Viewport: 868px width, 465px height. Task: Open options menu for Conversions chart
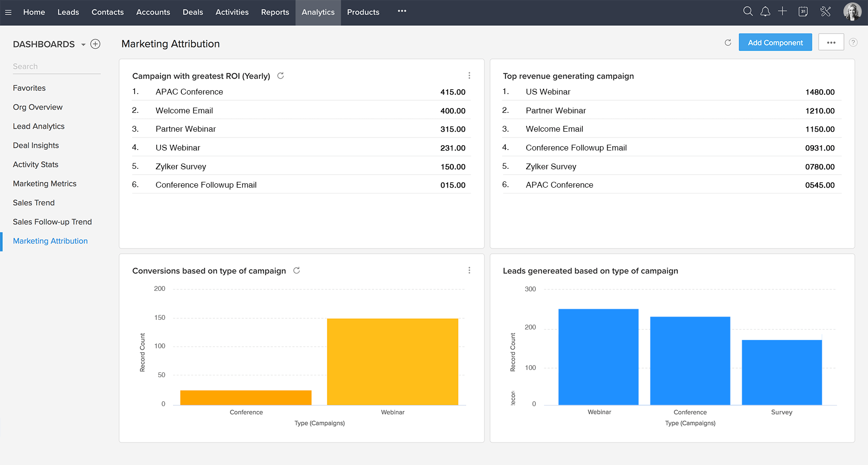pyautogui.click(x=469, y=271)
